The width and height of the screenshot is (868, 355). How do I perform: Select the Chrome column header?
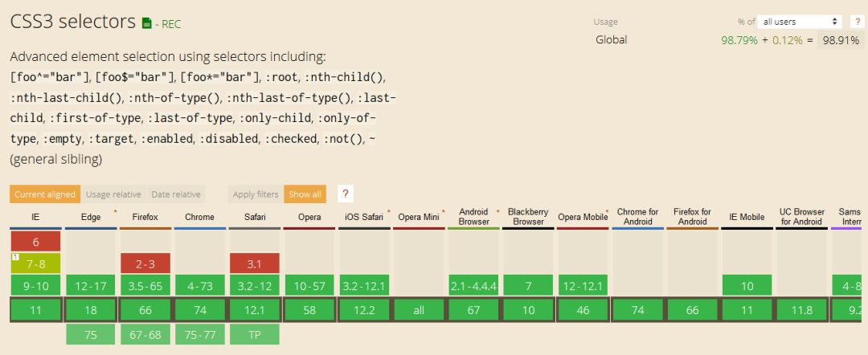click(200, 218)
